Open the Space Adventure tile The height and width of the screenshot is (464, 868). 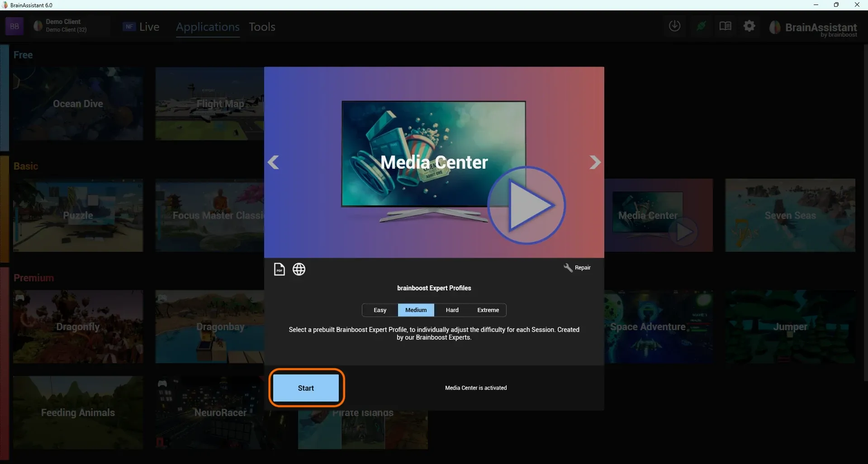659,327
